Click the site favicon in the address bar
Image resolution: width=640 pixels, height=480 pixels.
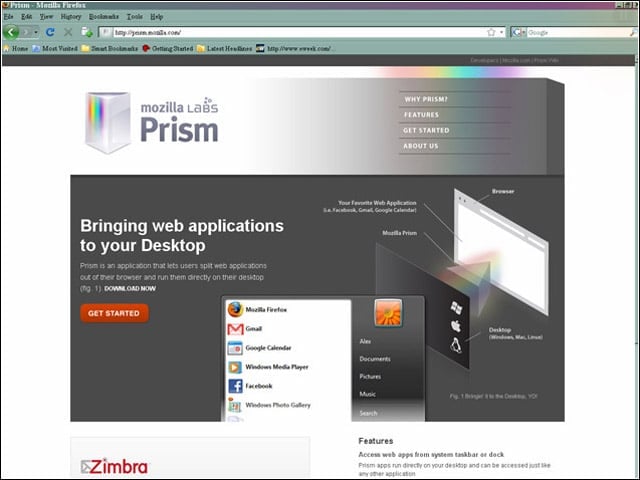[106, 32]
